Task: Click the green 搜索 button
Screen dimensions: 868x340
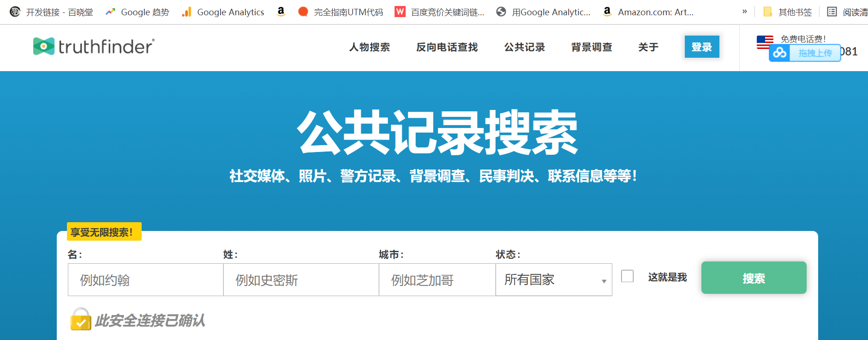Action: 754,278
